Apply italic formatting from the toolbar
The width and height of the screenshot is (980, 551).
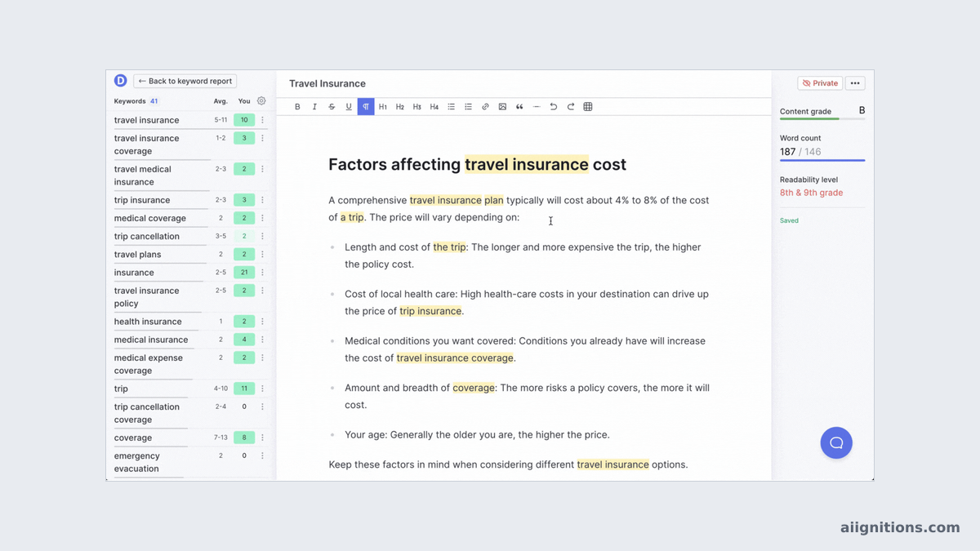tap(314, 107)
